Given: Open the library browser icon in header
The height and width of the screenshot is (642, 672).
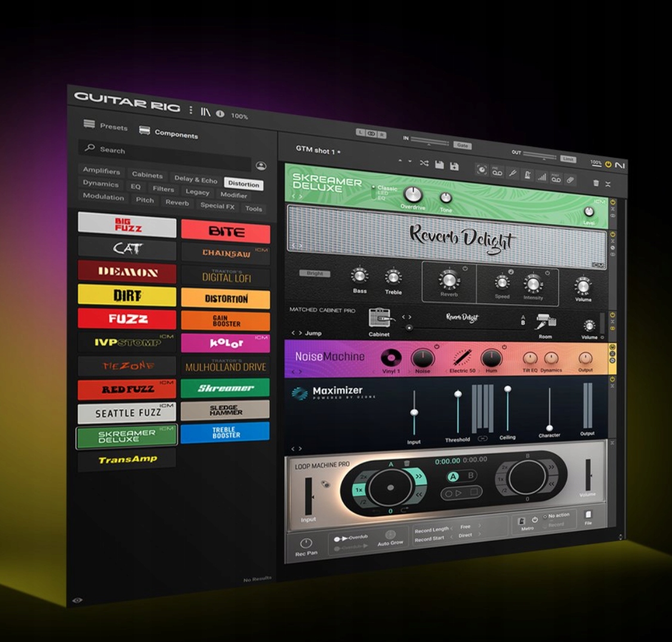Looking at the screenshot, I should point(206,112).
